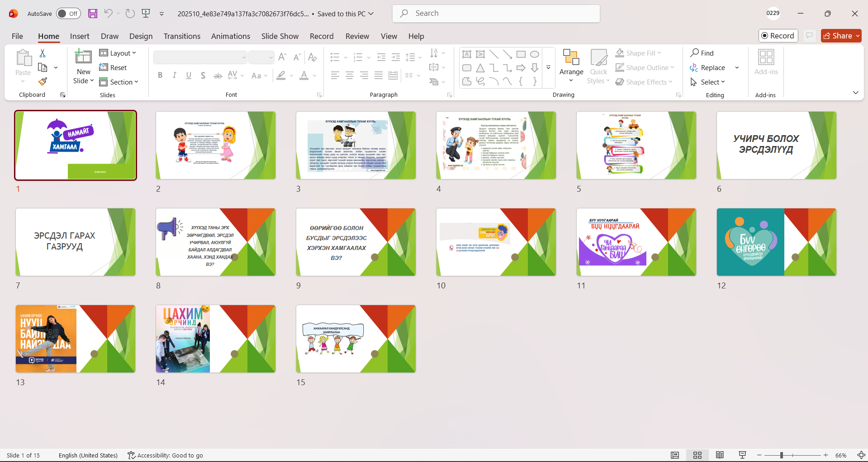The image size is (868, 462).
Task: Start Slide Show from status bar icon
Action: (742, 455)
